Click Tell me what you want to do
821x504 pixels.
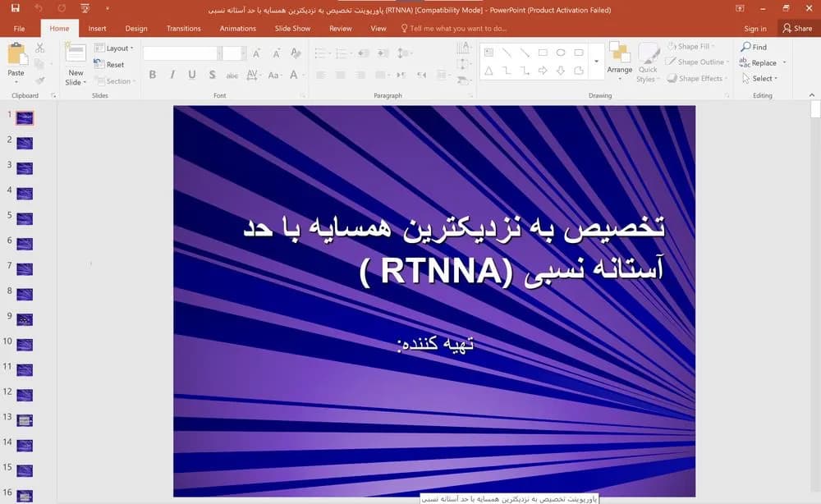coord(453,28)
